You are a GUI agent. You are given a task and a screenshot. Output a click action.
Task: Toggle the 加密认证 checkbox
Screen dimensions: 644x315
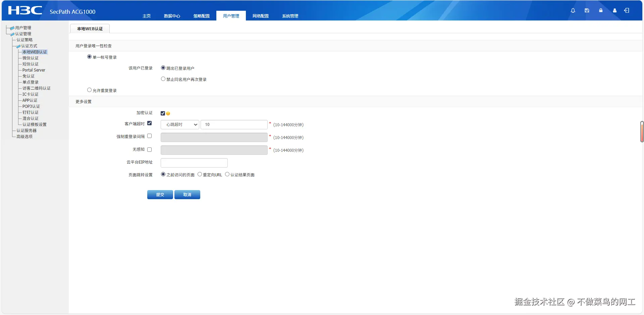coord(163,113)
